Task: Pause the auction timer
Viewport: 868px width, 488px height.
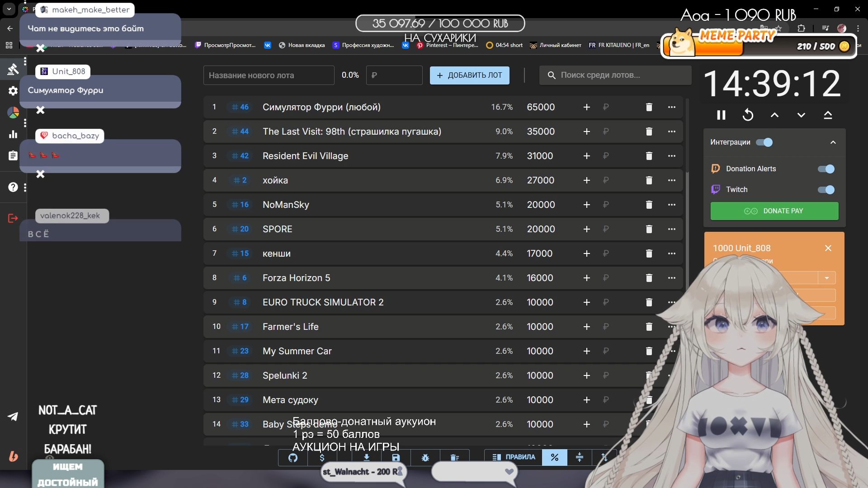Action: pyautogui.click(x=721, y=115)
